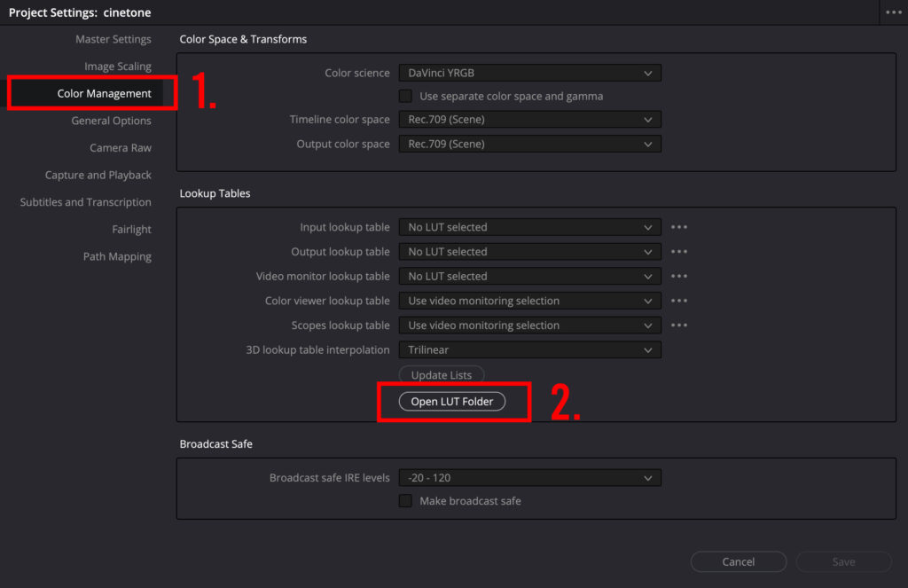The height and width of the screenshot is (588, 908).
Task: Select Color Management in the sidebar
Action: pos(104,93)
